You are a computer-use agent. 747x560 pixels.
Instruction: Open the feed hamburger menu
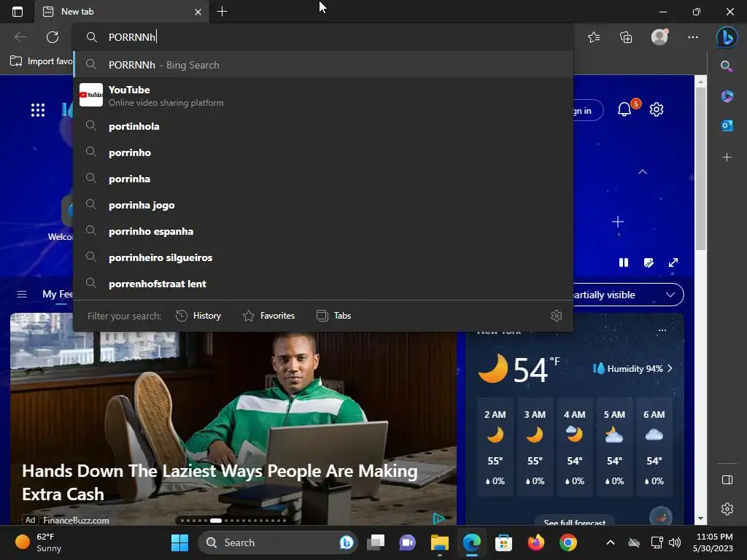coord(22,295)
